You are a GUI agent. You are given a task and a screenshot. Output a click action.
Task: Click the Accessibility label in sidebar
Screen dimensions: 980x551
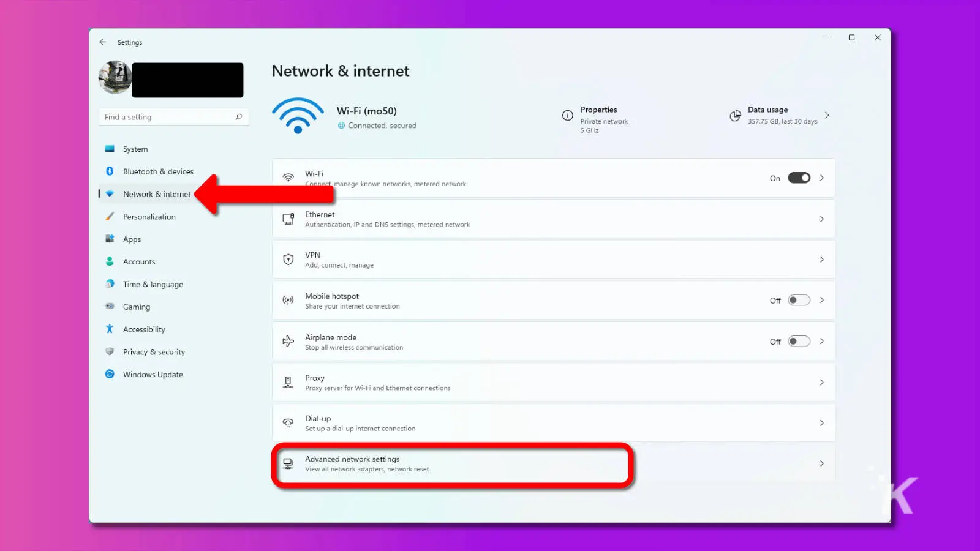tap(144, 329)
